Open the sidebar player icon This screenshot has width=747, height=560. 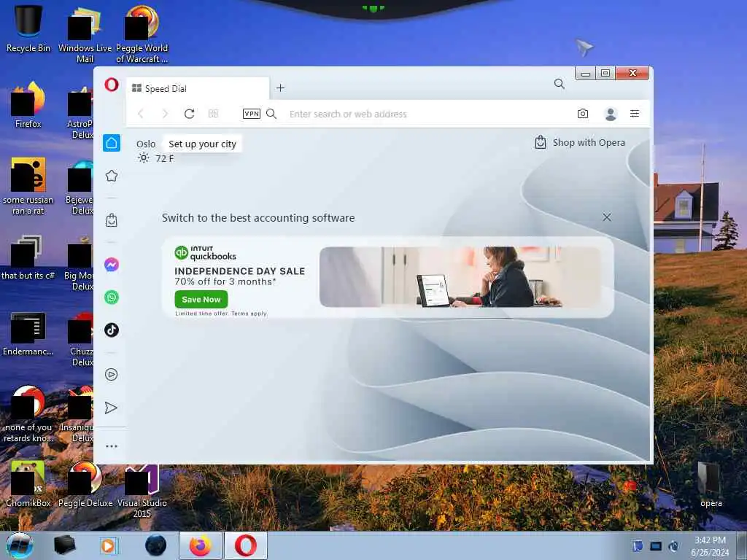pos(112,374)
